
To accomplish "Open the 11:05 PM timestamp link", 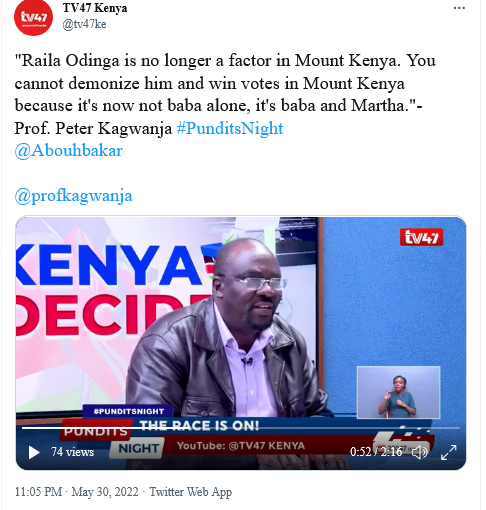I will pyautogui.click(x=38, y=492).
